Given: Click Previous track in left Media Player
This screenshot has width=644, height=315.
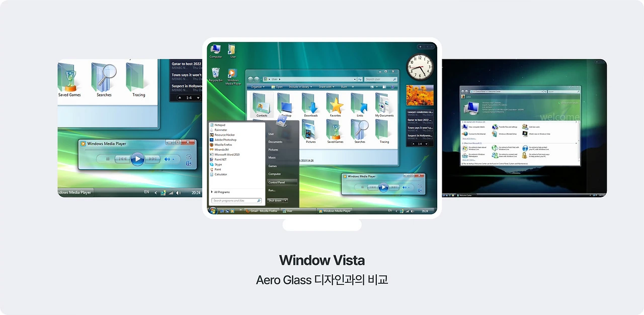Looking at the screenshot, I should [123, 159].
